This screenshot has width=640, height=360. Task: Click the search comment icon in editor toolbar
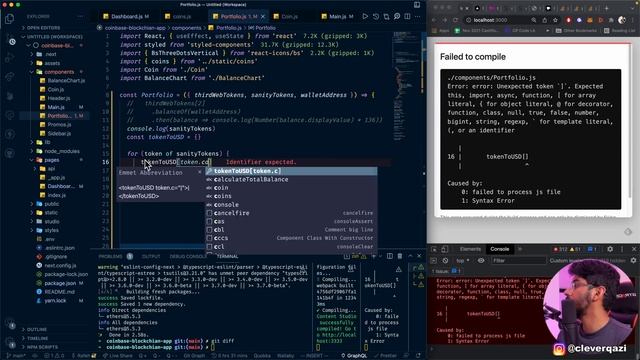coord(397,16)
